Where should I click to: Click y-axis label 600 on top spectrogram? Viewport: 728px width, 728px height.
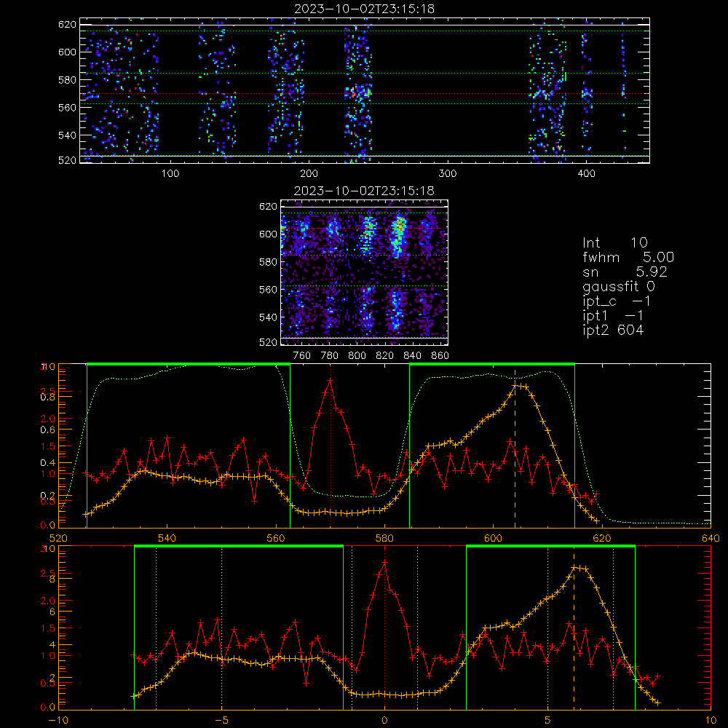click(67, 52)
